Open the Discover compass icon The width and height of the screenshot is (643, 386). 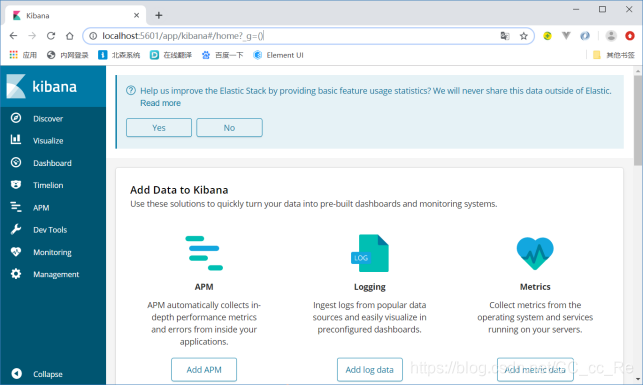[16, 118]
